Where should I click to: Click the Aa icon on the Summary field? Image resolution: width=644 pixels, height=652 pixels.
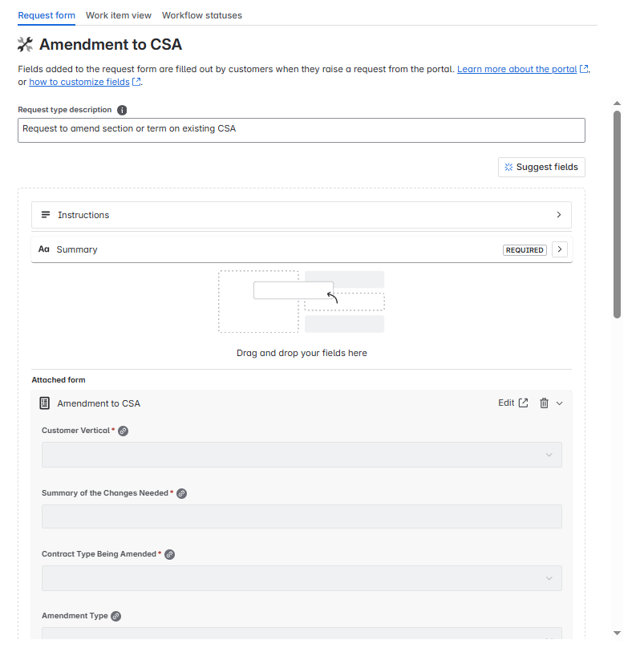(44, 249)
